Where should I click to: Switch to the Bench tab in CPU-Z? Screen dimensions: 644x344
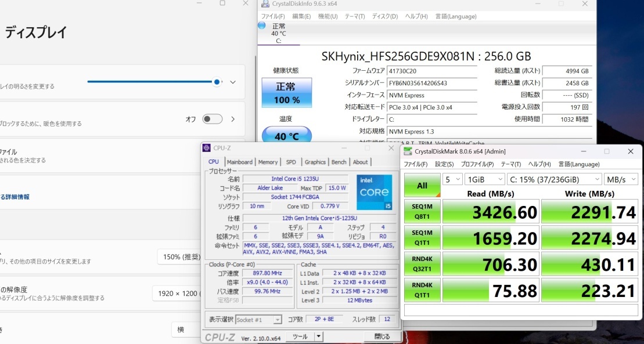[339, 162]
